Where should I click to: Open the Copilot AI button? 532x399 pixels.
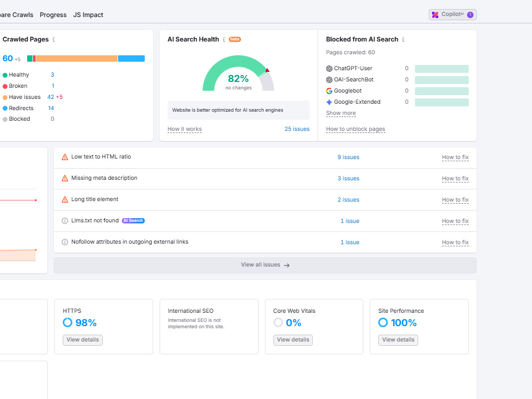pos(452,14)
